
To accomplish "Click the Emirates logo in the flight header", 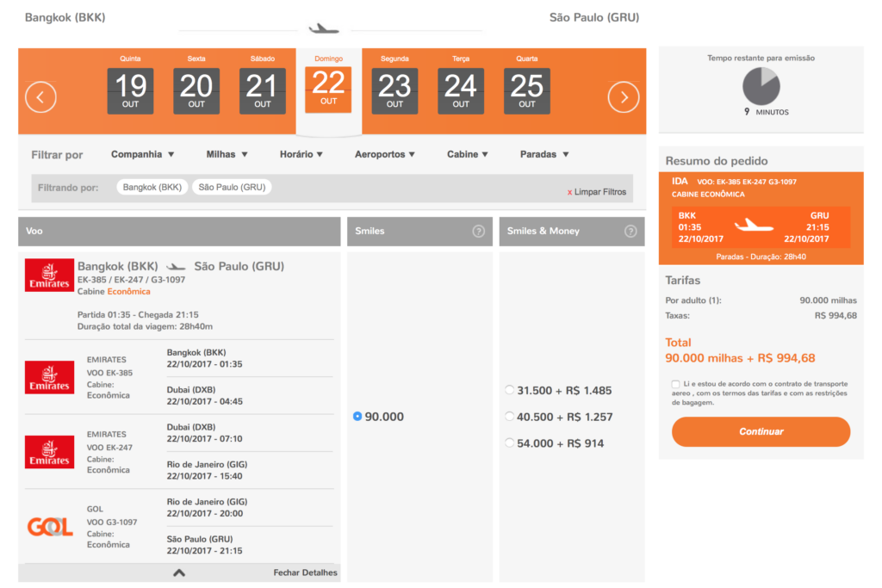I will [x=49, y=275].
